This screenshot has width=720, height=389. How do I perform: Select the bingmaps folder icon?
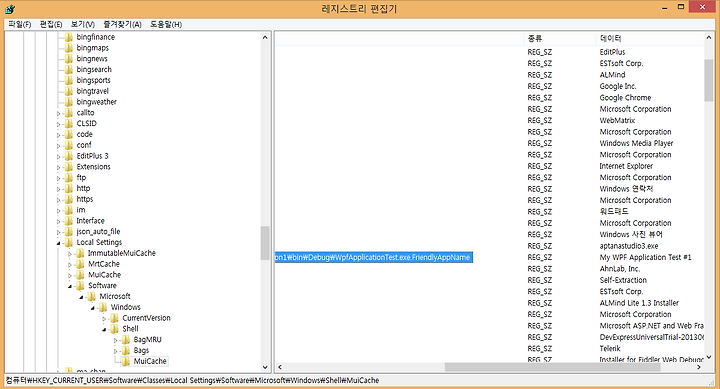tap(69, 48)
